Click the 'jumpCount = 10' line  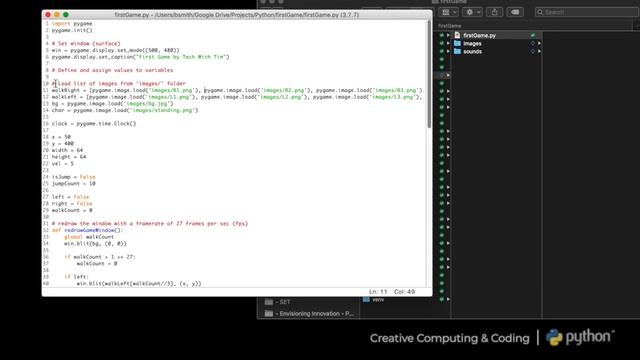(x=73, y=183)
